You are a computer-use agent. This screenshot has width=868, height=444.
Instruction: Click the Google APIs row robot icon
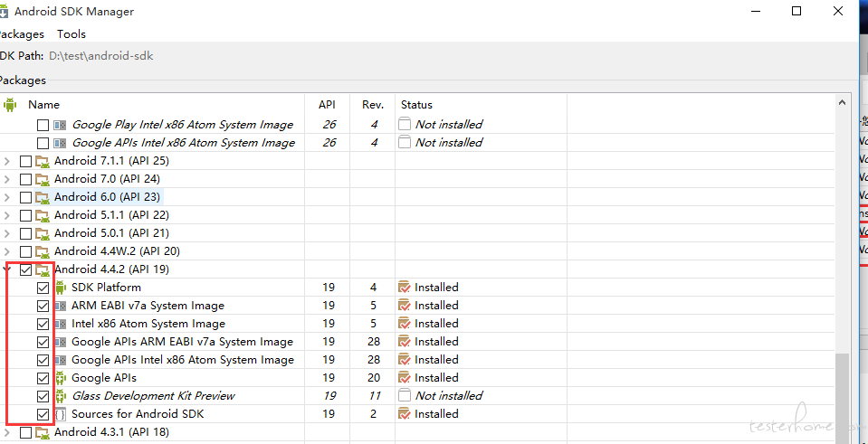(x=61, y=378)
